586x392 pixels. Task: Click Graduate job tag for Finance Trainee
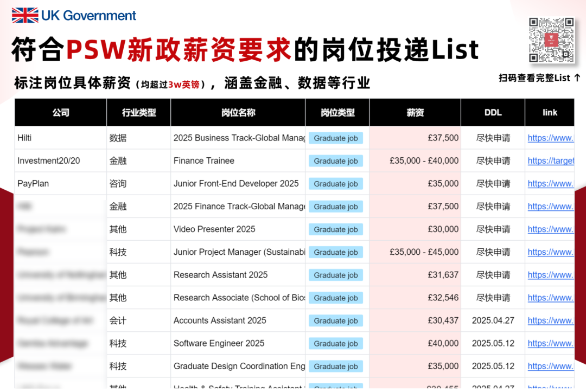(x=336, y=161)
